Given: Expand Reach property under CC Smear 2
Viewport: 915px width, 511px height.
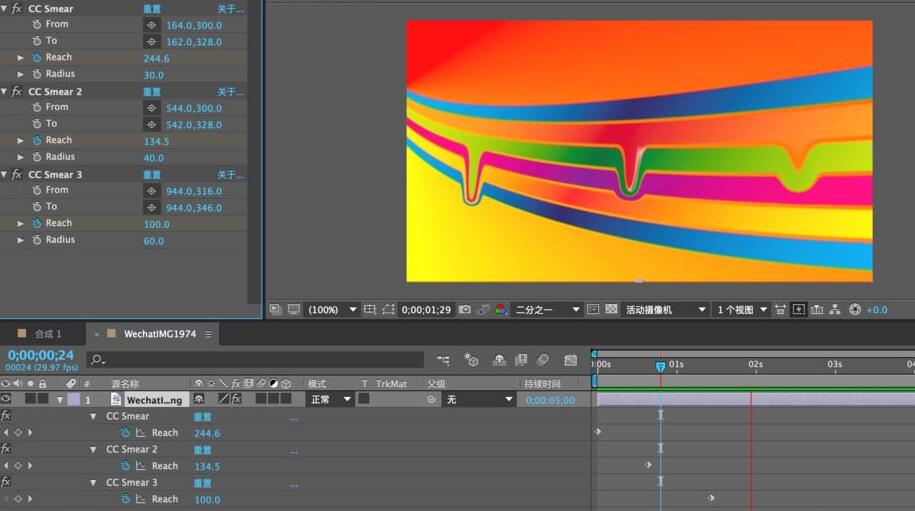Looking at the screenshot, I should point(20,141).
